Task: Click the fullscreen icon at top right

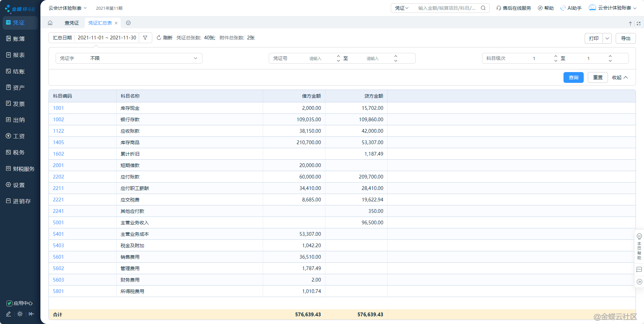Action: tap(638, 23)
